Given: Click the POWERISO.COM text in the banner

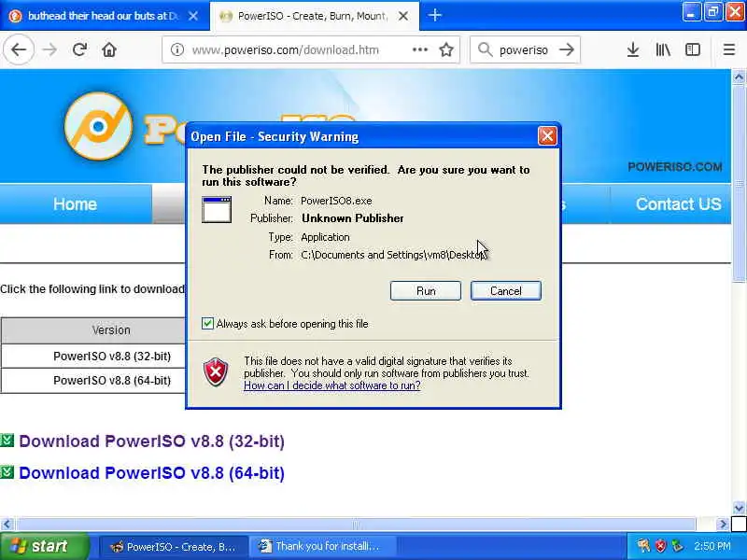Looking at the screenshot, I should point(674,167).
